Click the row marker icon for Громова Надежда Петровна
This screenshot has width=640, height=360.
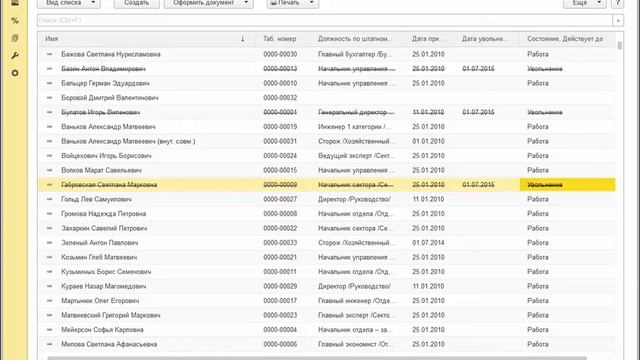(x=50, y=213)
